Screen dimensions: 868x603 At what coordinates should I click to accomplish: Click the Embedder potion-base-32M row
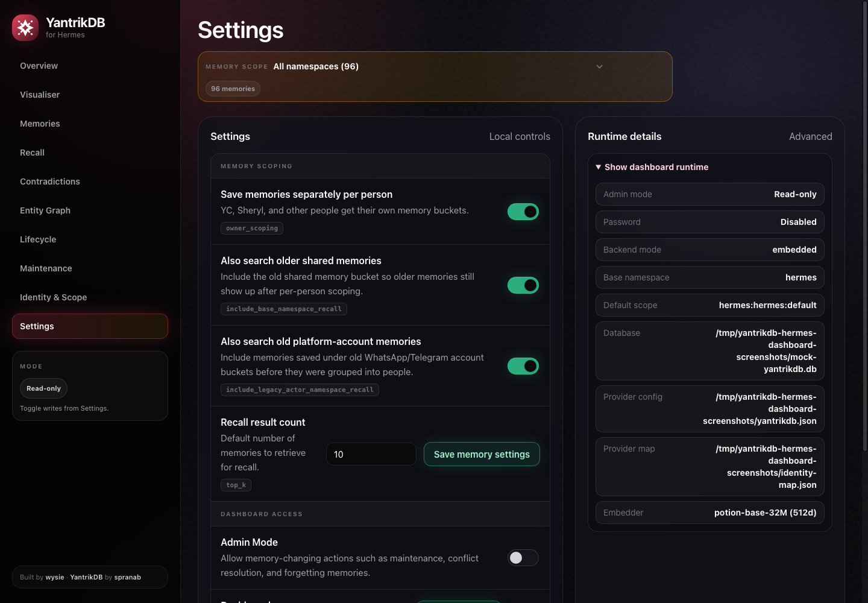pos(710,513)
